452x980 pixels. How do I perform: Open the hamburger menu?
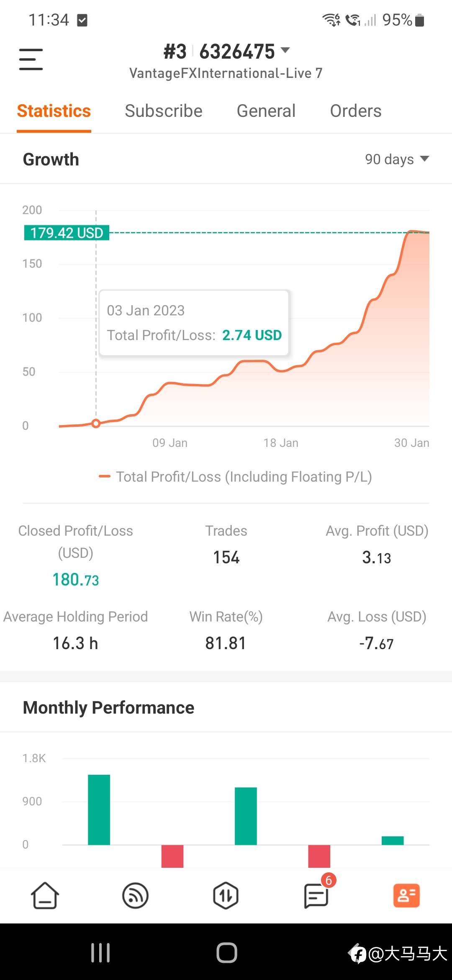[31, 59]
